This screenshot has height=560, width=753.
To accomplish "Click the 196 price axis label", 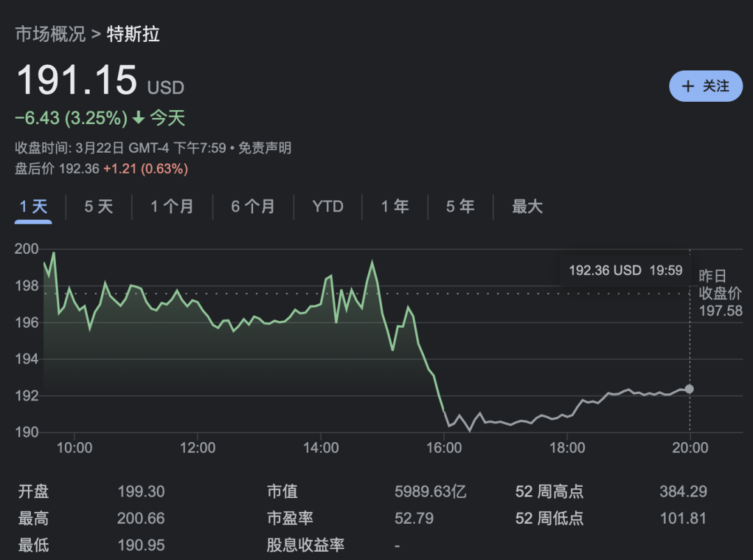I will pyautogui.click(x=26, y=322).
